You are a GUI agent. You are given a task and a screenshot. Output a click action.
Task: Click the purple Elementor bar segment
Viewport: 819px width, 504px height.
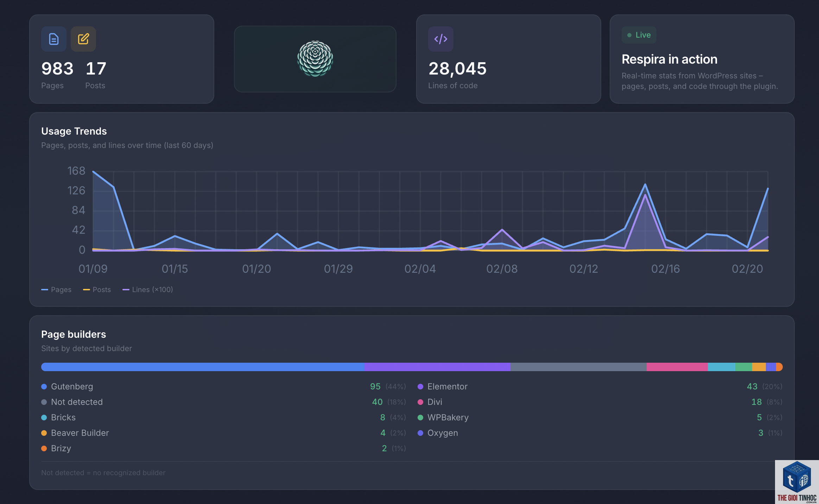438,367
